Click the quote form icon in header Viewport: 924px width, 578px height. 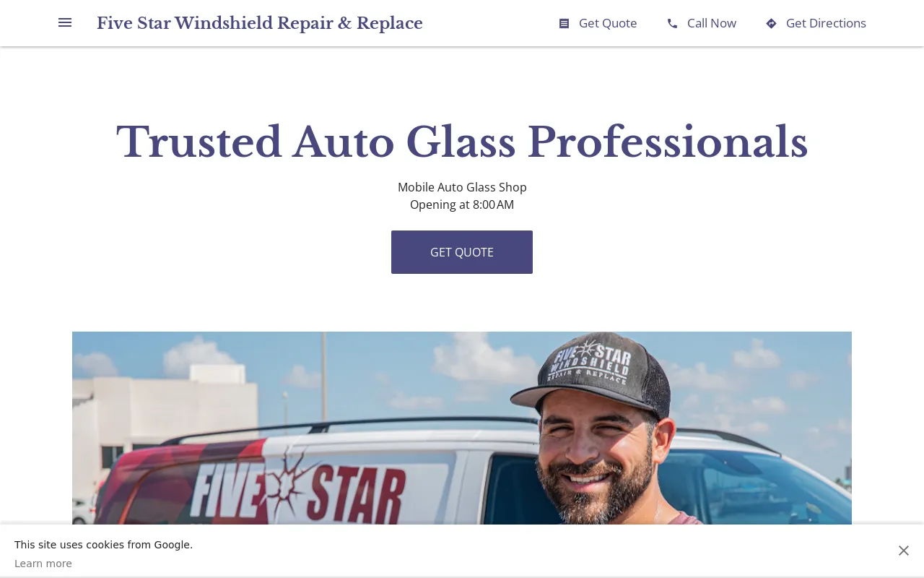[564, 24]
